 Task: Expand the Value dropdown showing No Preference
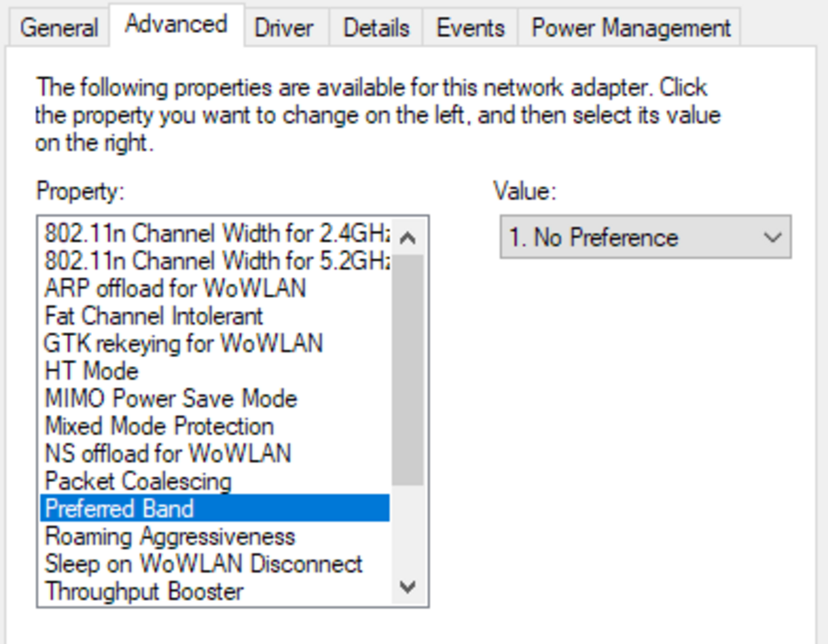(x=645, y=237)
